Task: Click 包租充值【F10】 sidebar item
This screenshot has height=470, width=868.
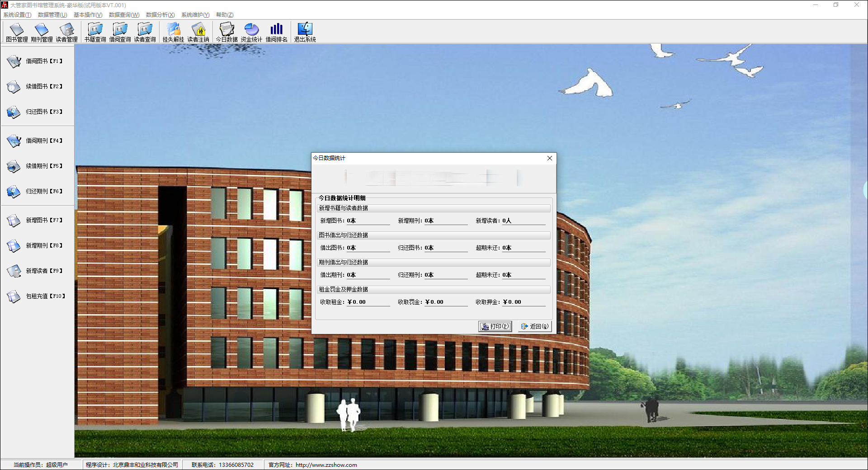Action: 37,296
